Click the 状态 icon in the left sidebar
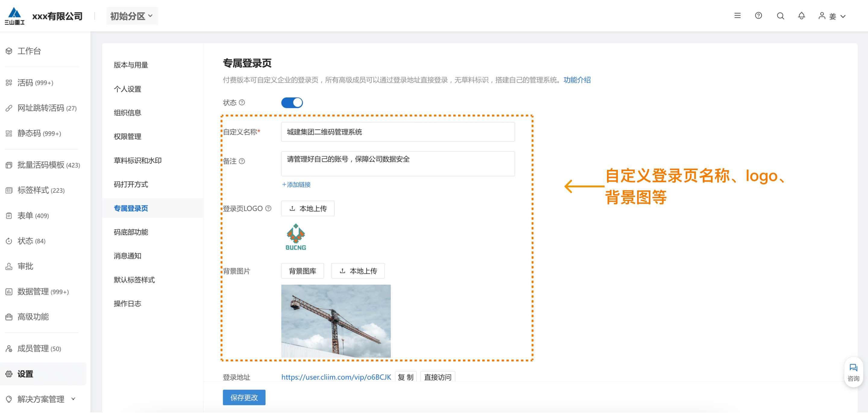This screenshot has height=416, width=868. click(x=9, y=241)
